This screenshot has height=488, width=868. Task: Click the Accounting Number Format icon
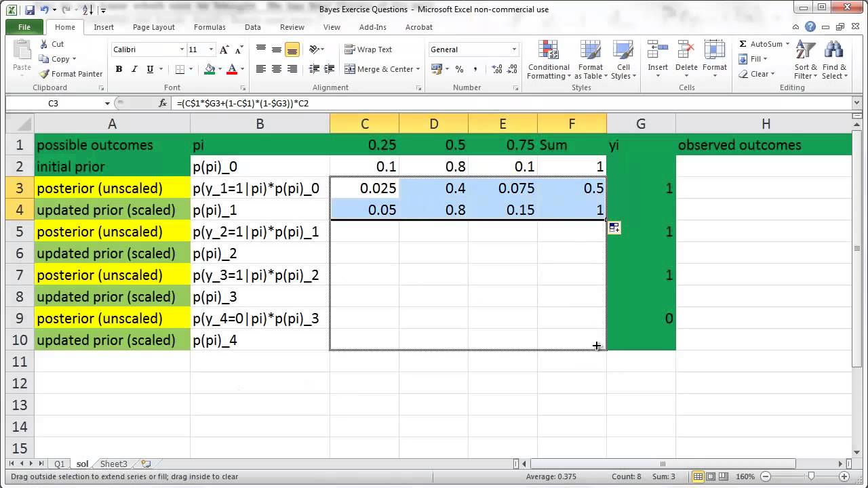pos(435,68)
